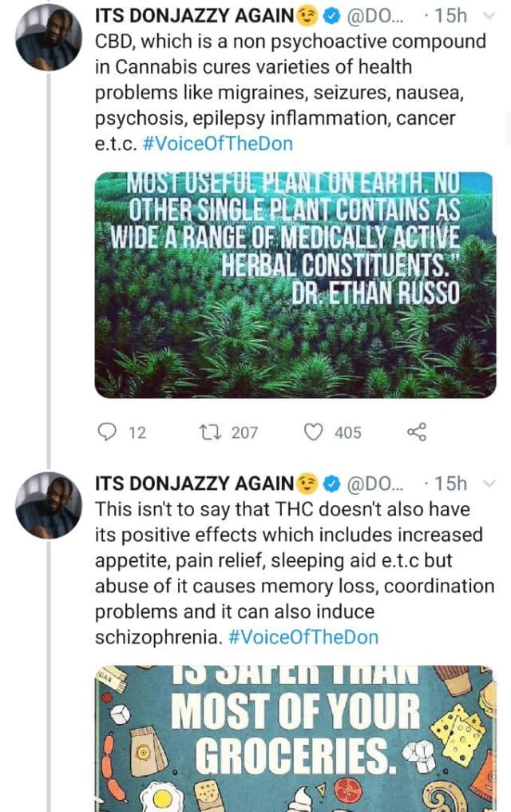Open the "Most of your groceries" image

point(294,738)
